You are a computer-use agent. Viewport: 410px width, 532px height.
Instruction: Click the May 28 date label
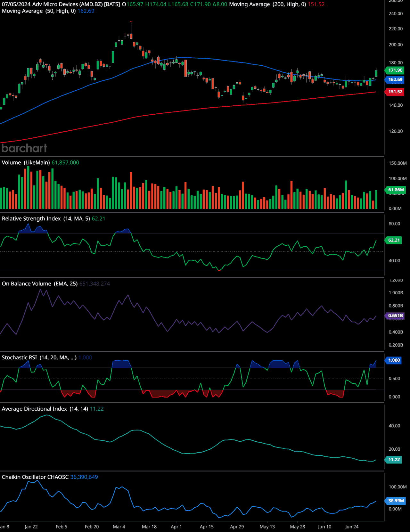[298, 527]
